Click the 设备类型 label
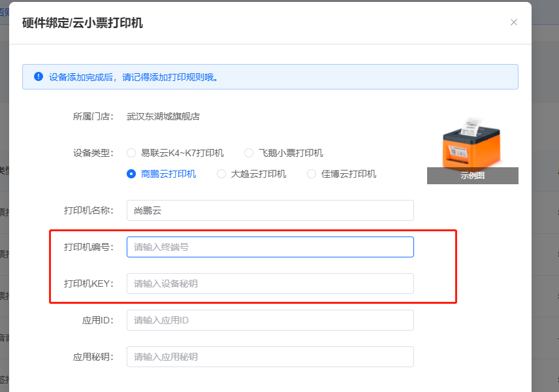The height and width of the screenshot is (392, 559). click(93, 153)
